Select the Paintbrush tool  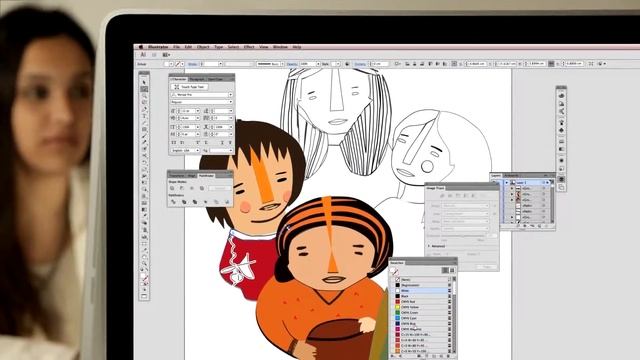coord(144,136)
